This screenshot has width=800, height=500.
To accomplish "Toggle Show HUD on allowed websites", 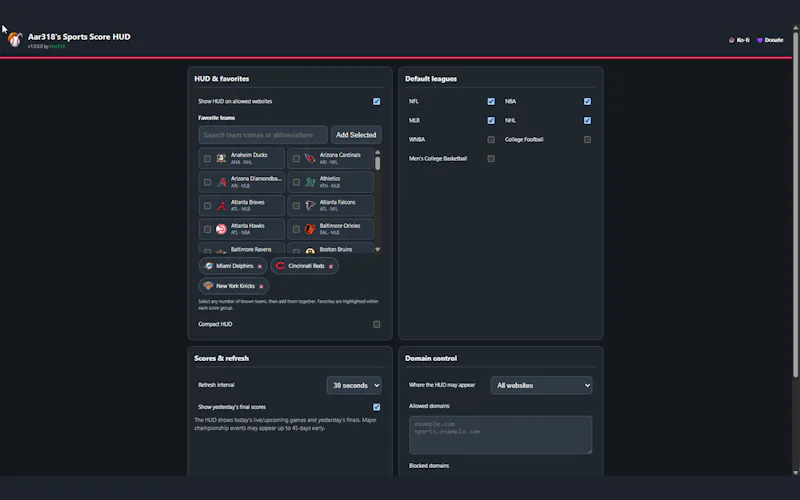I will (377, 102).
